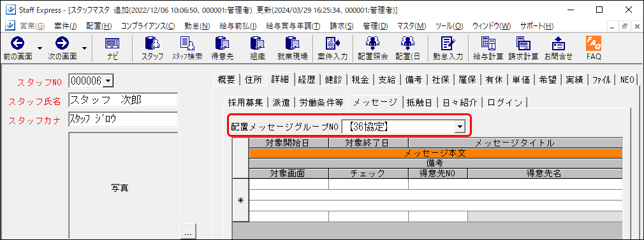Expand the 前の画面 history dropdown arrow

(x=40, y=48)
